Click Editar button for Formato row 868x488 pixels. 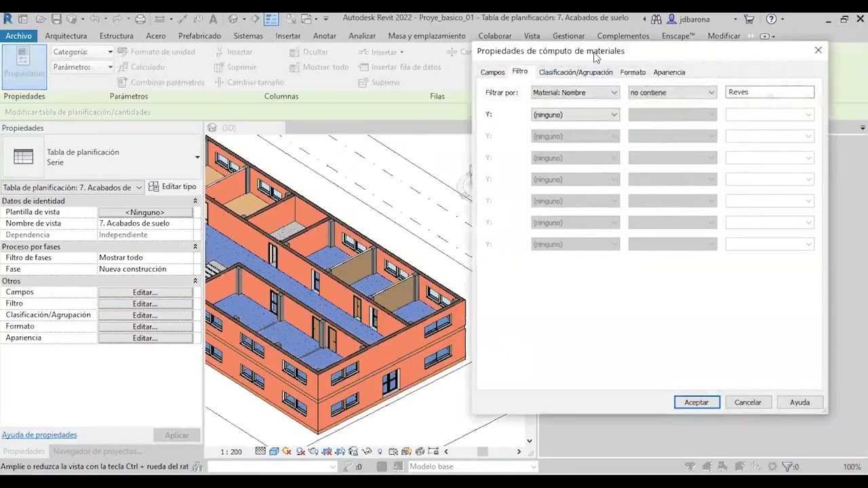[x=145, y=327]
